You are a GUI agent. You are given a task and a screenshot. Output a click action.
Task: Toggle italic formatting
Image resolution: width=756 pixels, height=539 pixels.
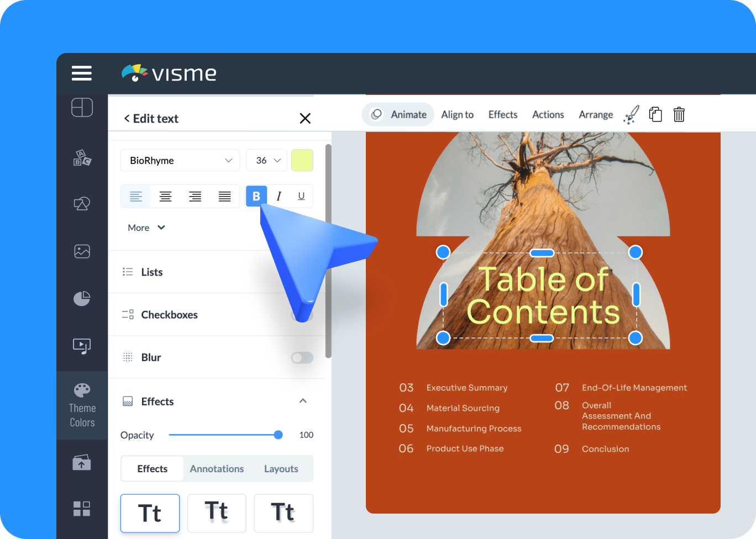(279, 196)
